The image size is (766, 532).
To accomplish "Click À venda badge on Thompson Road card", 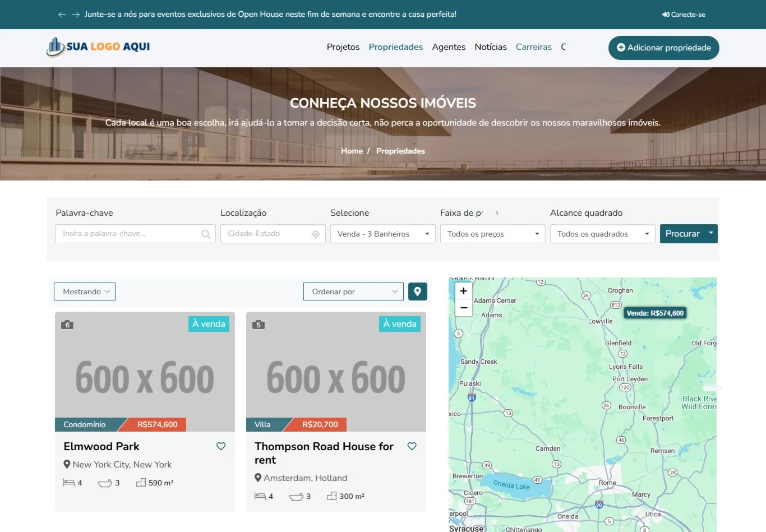I will [400, 324].
